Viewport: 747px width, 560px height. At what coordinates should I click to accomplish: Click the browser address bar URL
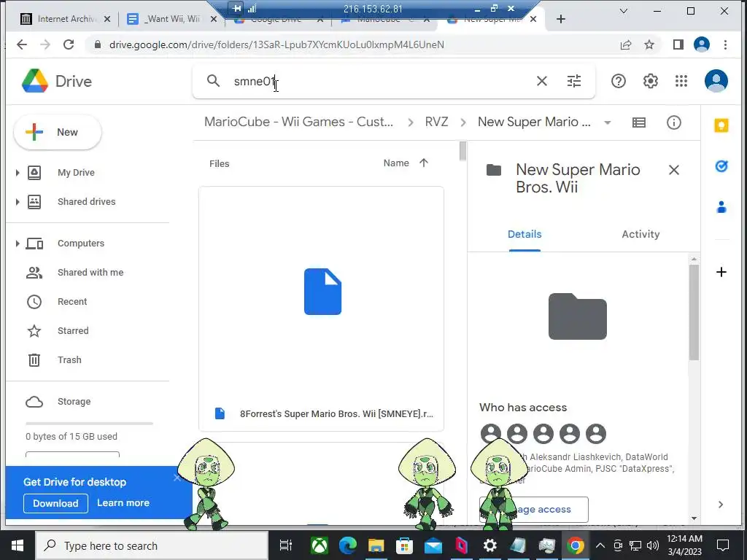click(276, 44)
